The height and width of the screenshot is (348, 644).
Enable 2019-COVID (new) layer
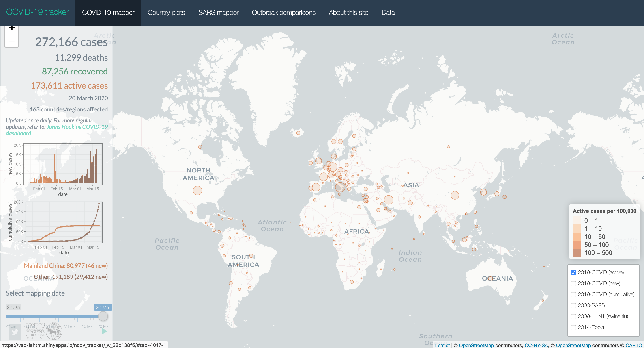[573, 284]
